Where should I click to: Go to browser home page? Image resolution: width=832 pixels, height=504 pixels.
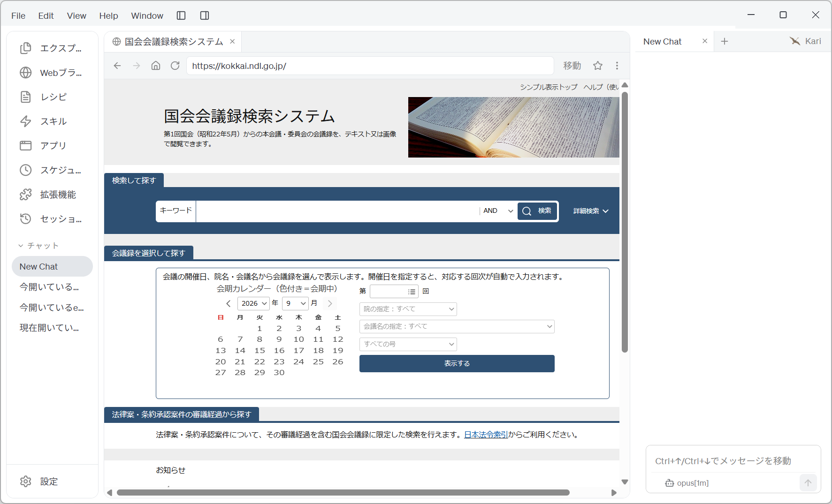[156, 66]
